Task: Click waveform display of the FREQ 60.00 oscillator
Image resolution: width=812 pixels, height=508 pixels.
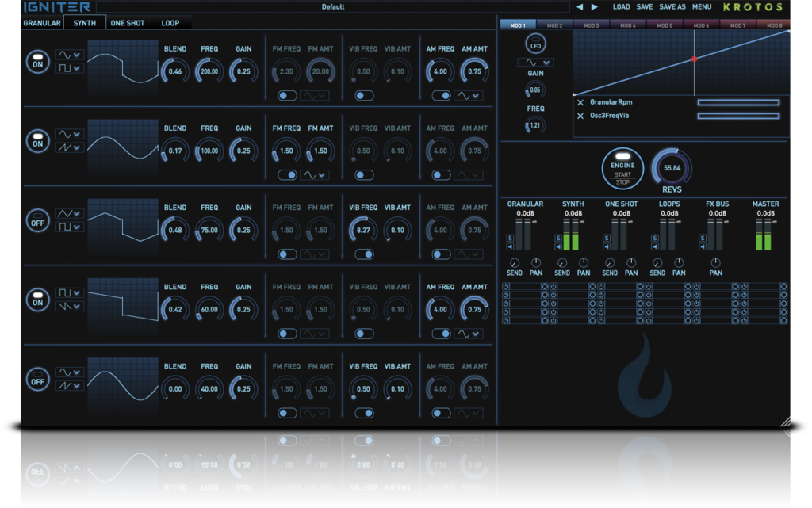Action: coord(123,307)
